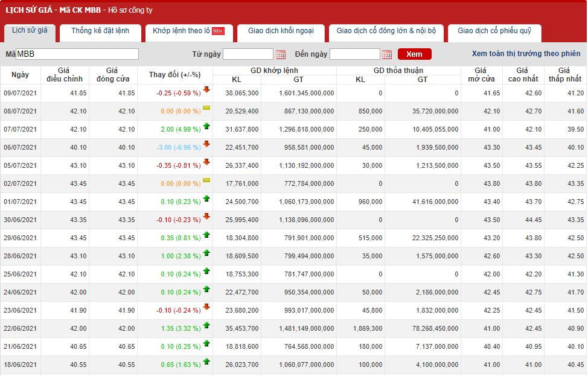Go to 'Giao dịch cổ đông lớn & nội bộ' tab

click(x=386, y=31)
